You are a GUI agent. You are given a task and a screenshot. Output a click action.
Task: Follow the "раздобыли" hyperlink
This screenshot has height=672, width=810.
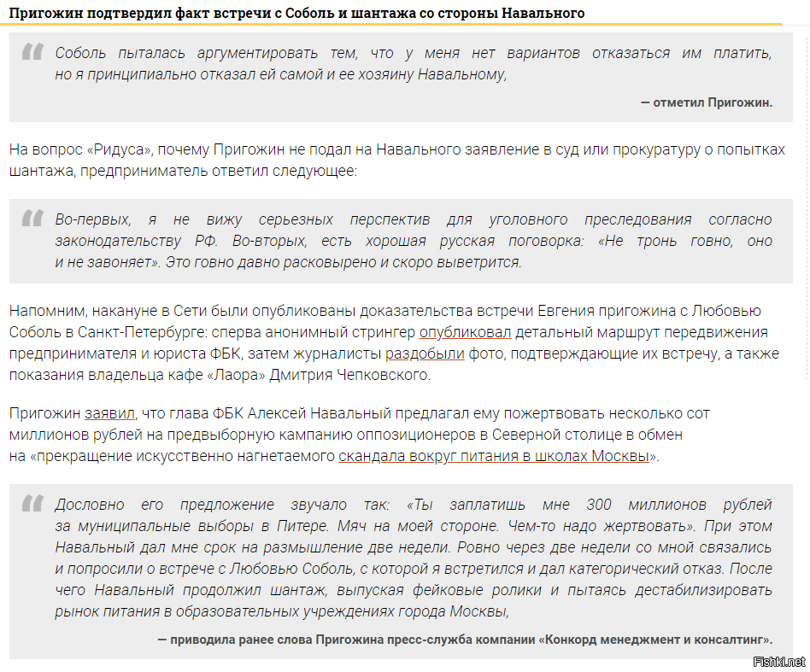point(425,354)
